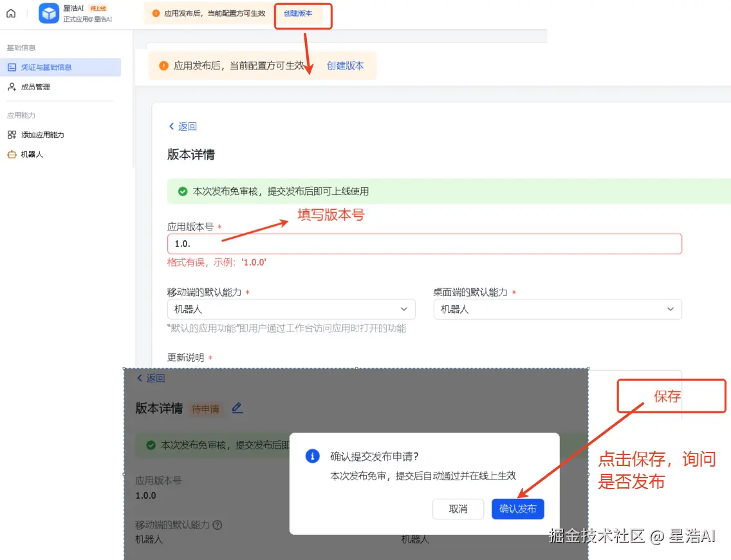Click help icon next to 移动端的默认能力
Viewport: 731px width, 560px height.
217,525
